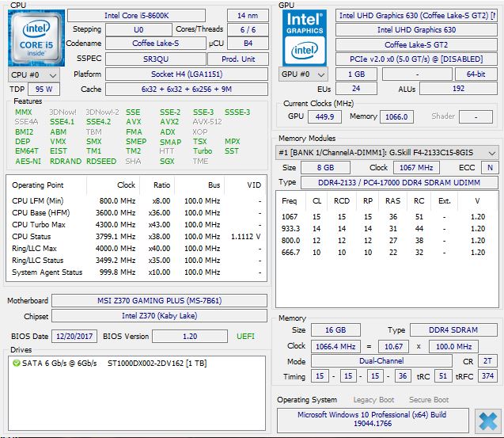
Task: Click the MMX feature label
Action: (x=24, y=112)
